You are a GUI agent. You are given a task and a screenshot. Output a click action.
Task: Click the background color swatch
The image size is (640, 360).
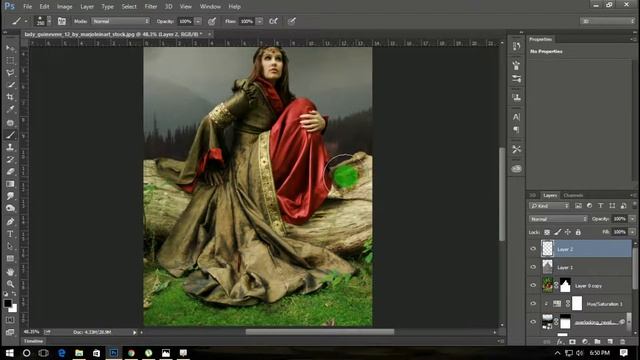(13, 309)
